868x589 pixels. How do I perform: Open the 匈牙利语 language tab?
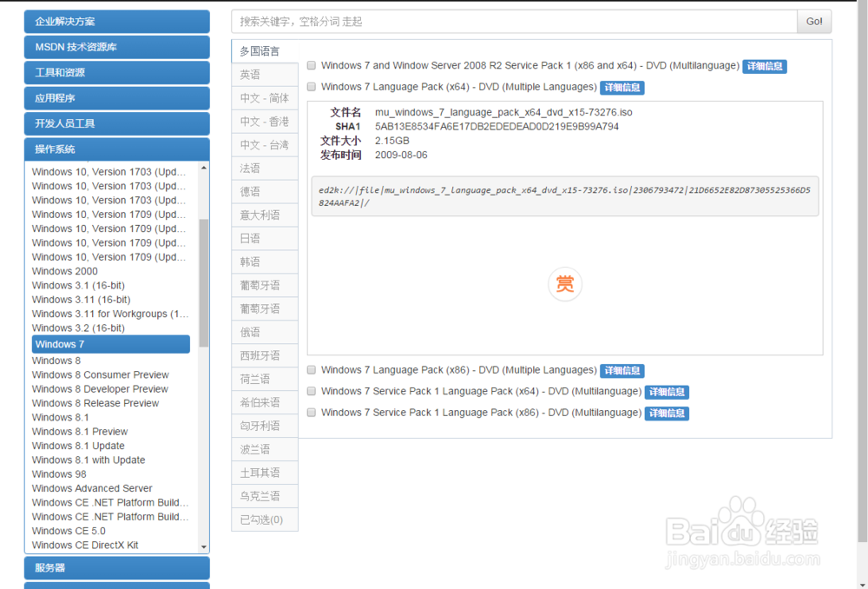pos(265,426)
